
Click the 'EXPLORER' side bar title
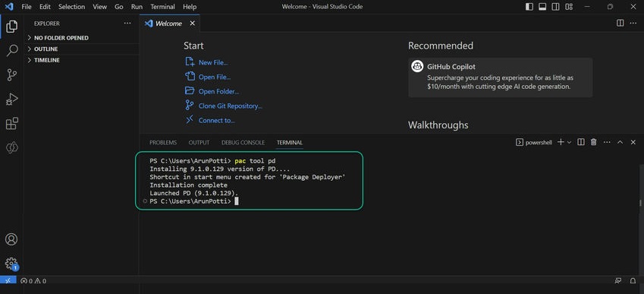pos(47,24)
